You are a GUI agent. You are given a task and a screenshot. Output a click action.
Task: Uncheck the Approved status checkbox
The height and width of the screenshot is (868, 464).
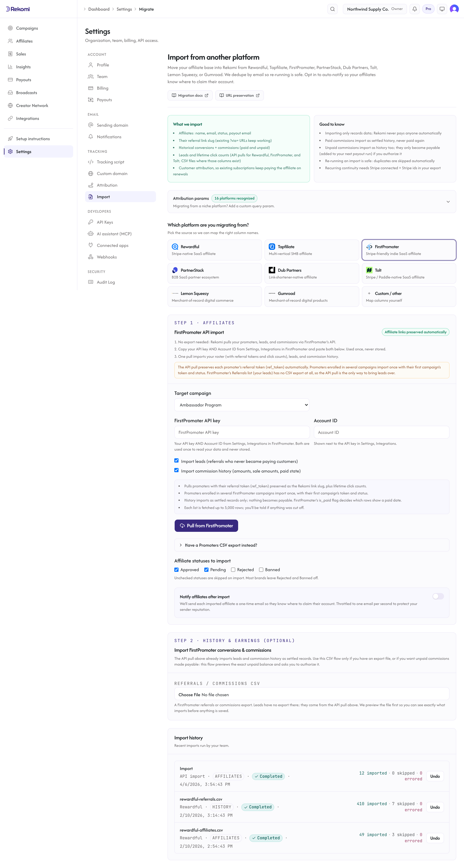[176, 570]
